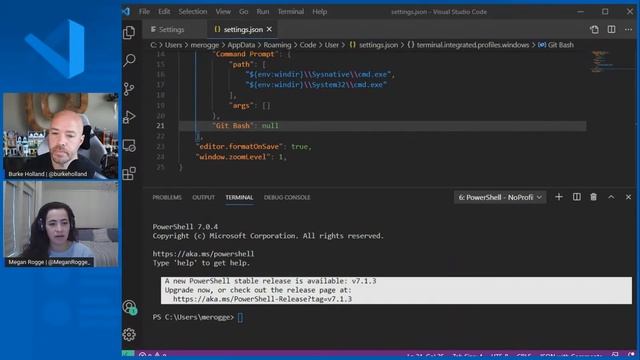Open the Extensions view icon
The width and height of the screenshot is (640, 360).
[129, 173]
